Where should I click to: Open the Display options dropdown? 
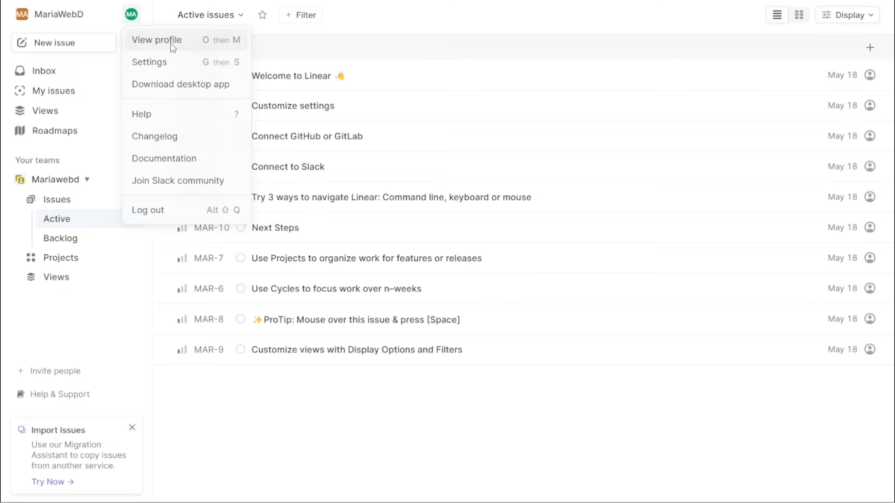tap(848, 15)
